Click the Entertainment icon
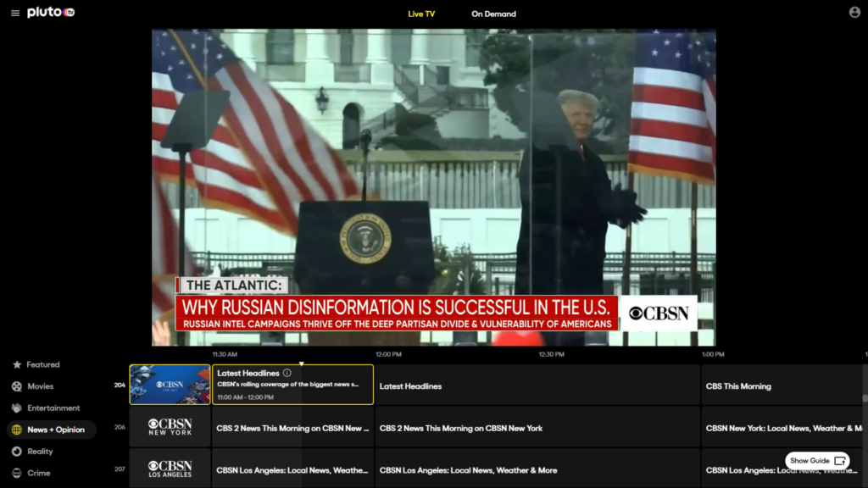The width and height of the screenshot is (868, 488). (x=17, y=408)
